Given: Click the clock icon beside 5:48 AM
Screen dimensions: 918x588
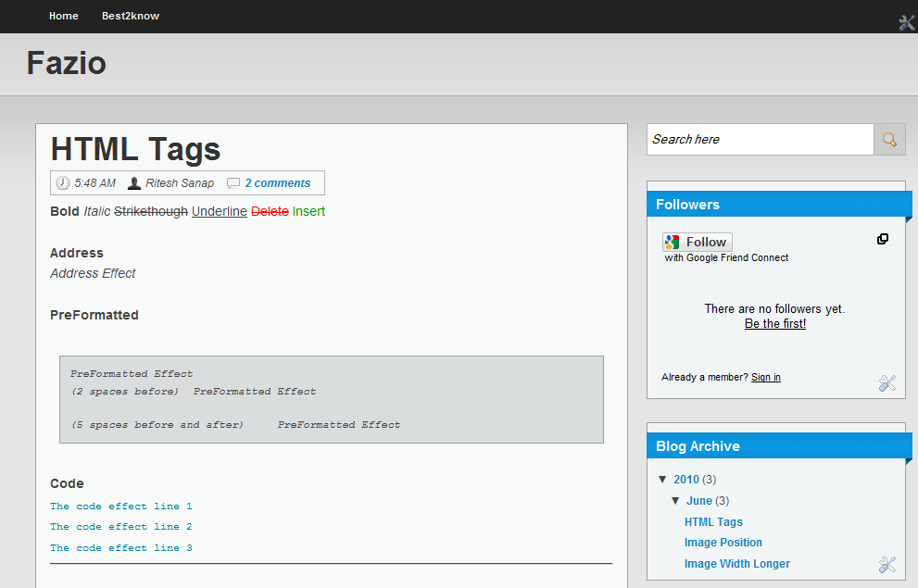Looking at the screenshot, I should 63,183.
